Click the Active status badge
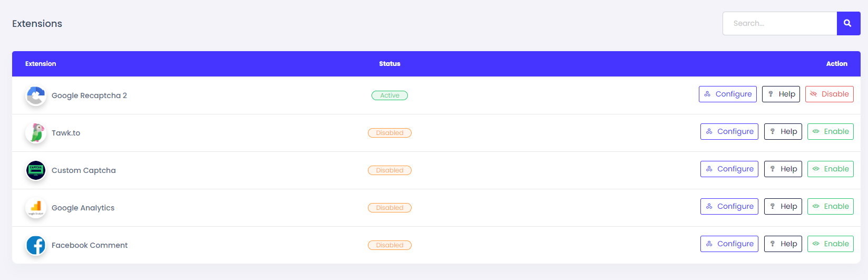Image resolution: width=868 pixels, height=280 pixels. (x=389, y=95)
